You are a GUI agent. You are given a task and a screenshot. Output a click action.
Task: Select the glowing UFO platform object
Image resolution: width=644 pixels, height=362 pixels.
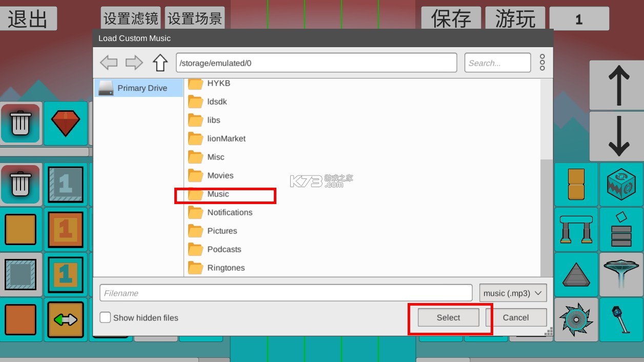point(621,274)
